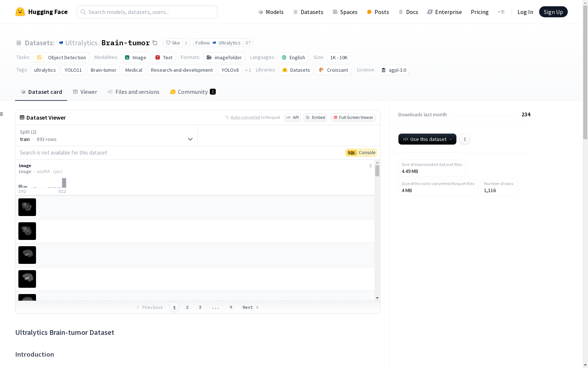Sort the image column with sort arrows
Screen dimensions: 588x368
tap(370, 166)
